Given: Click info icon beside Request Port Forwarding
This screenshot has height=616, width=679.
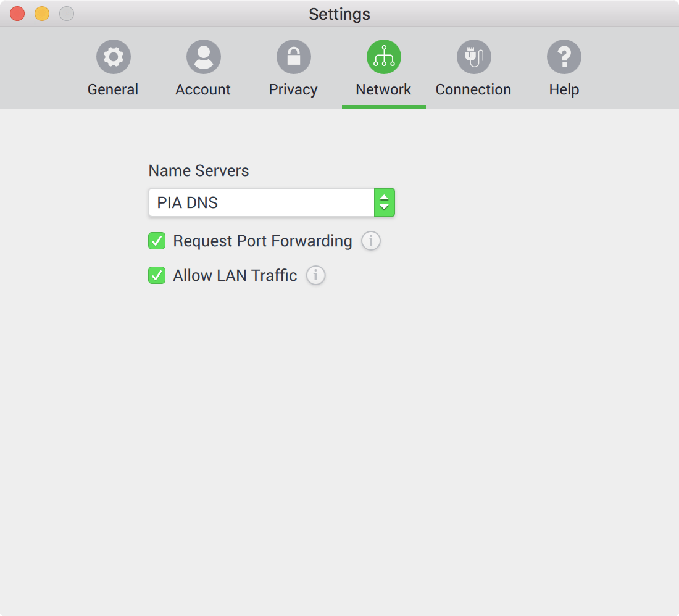Looking at the screenshot, I should [370, 241].
